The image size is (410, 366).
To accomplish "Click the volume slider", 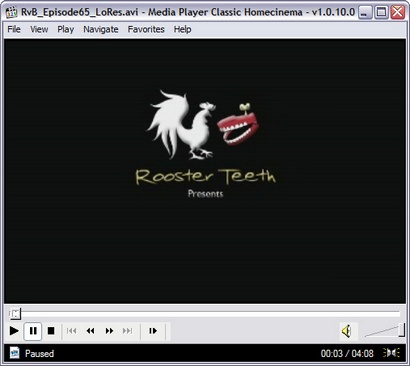I will pyautogui.click(x=384, y=331).
